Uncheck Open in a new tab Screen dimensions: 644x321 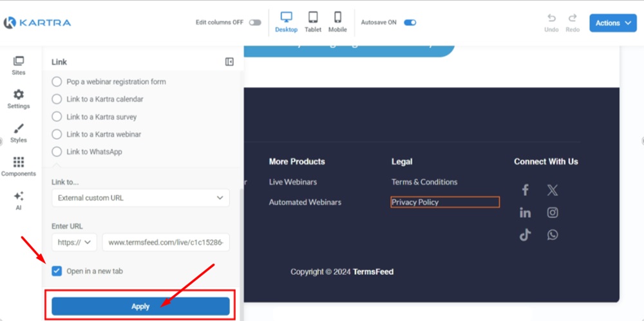[57, 271]
